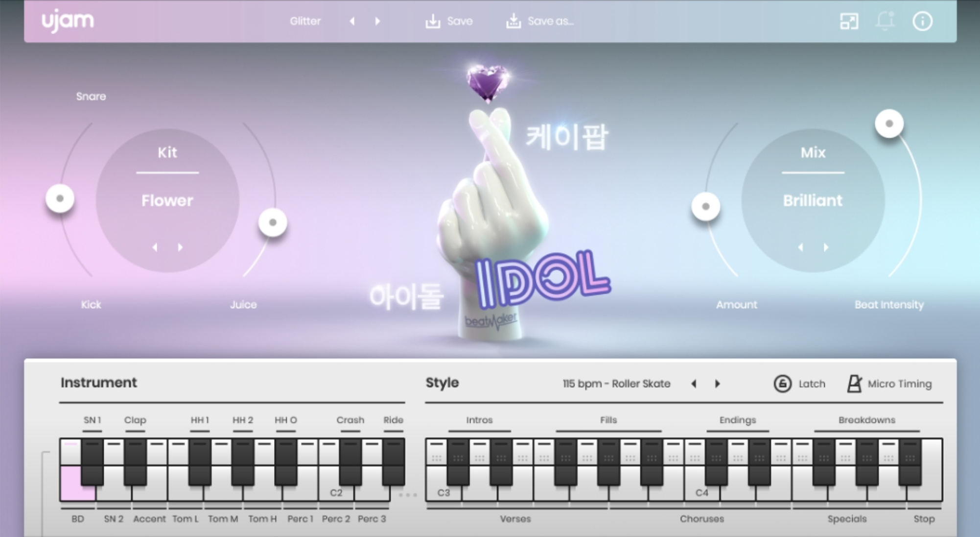980x537 pixels.
Task: Click the C2 white key
Action: (336, 492)
